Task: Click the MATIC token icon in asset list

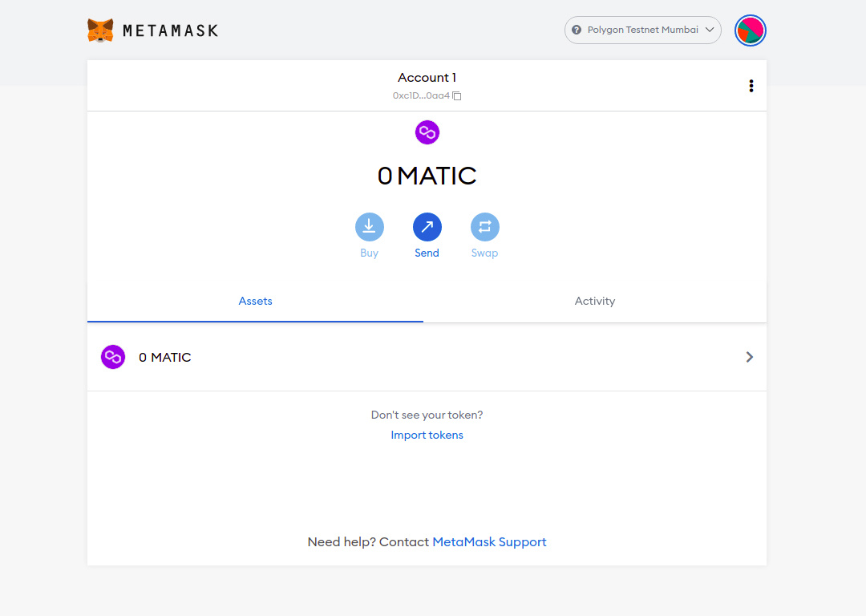Action: (x=113, y=357)
